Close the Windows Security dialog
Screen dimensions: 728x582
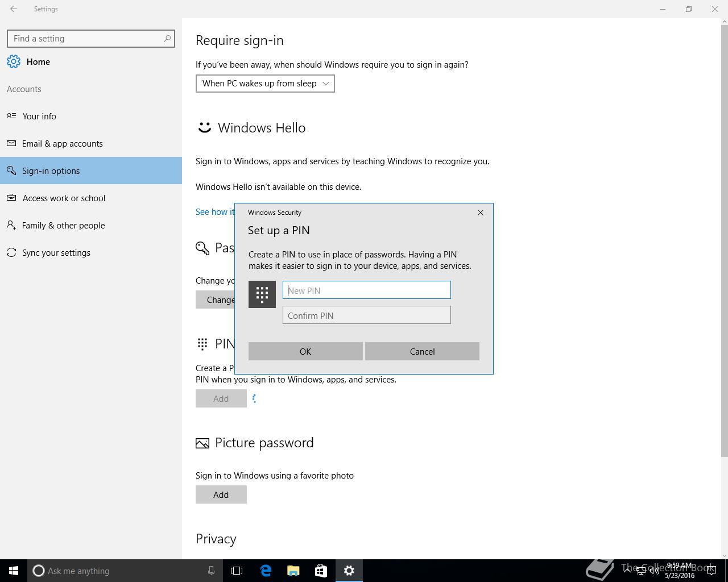click(481, 213)
